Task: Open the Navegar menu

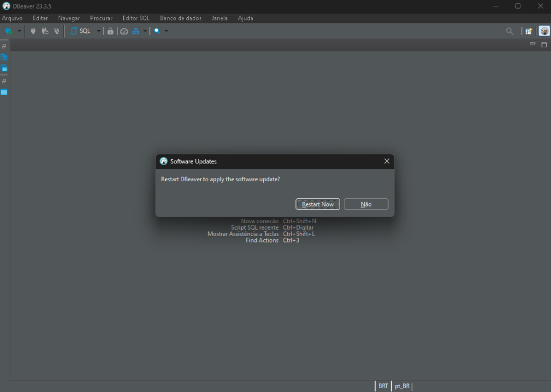Action: tap(69, 18)
